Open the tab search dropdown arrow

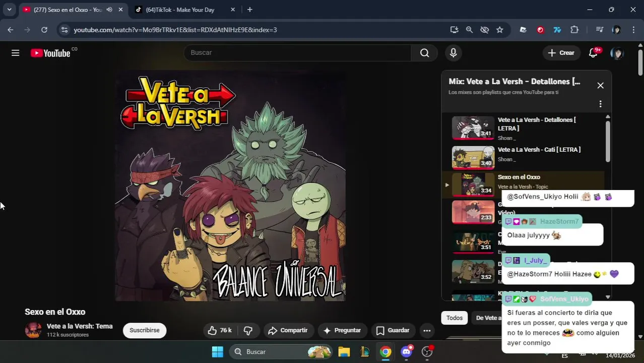click(x=9, y=10)
